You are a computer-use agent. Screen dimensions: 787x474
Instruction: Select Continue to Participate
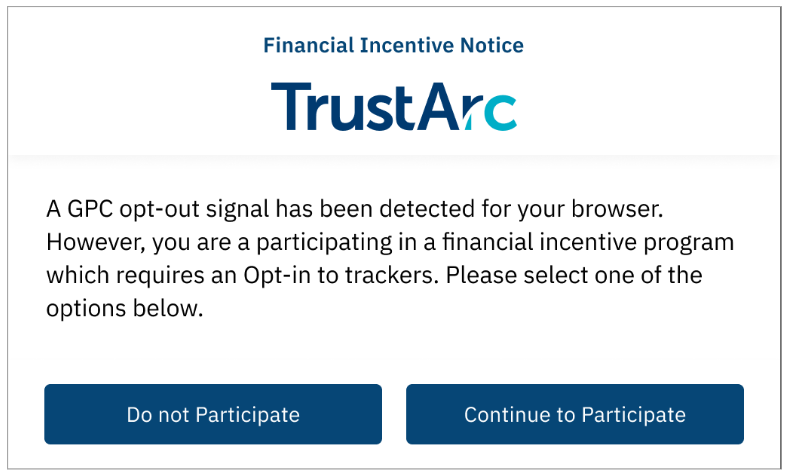(x=575, y=414)
